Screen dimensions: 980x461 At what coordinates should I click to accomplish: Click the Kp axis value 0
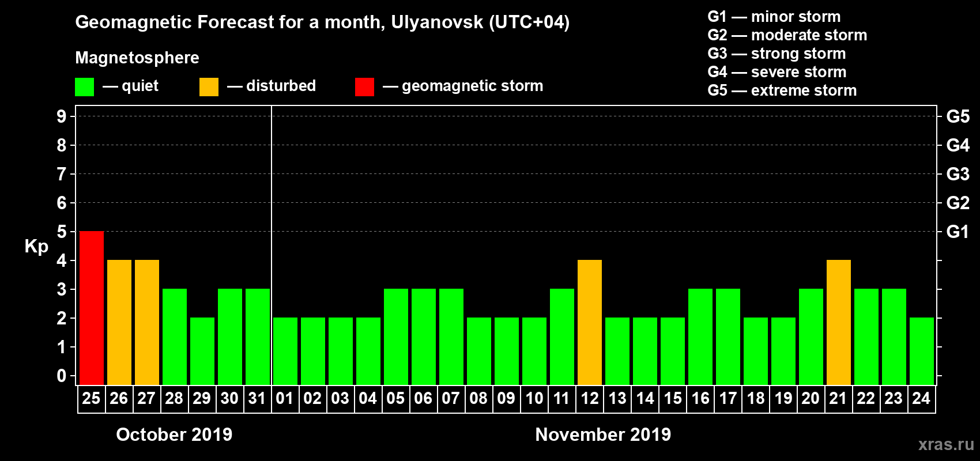[62, 376]
